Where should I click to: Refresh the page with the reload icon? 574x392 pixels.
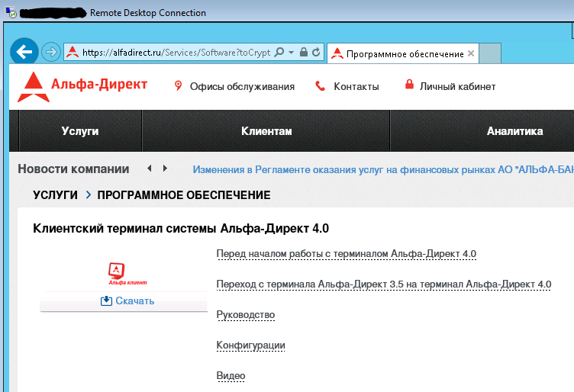(316, 53)
